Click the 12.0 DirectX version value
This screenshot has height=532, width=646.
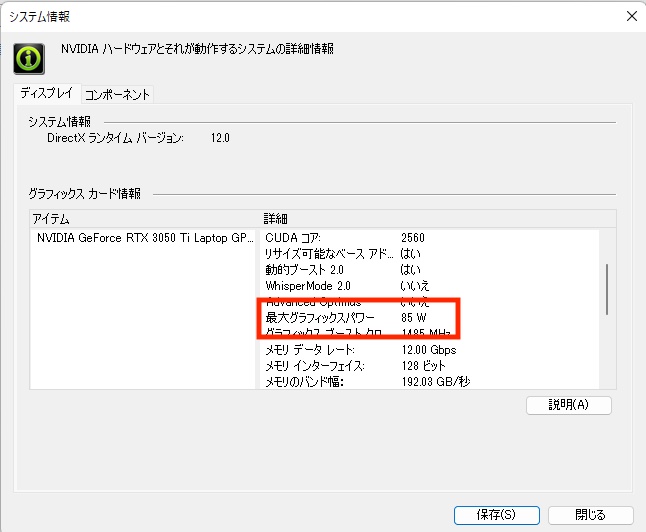point(220,138)
